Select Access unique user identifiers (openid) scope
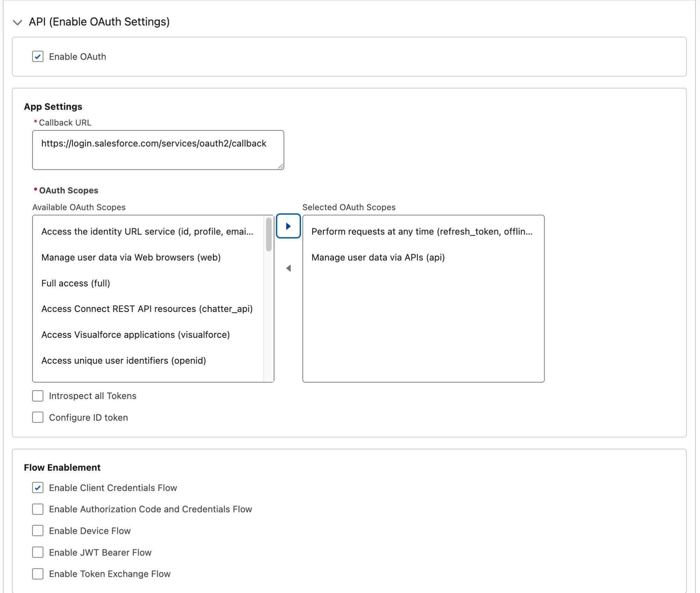This screenshot has height=593, width=700. pos(124,361)
